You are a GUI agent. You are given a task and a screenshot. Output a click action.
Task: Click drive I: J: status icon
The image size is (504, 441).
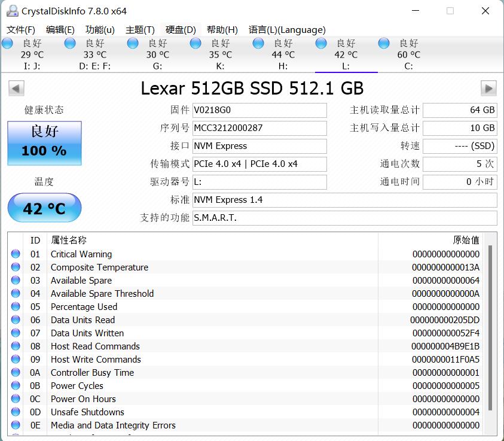coord(7,43)
